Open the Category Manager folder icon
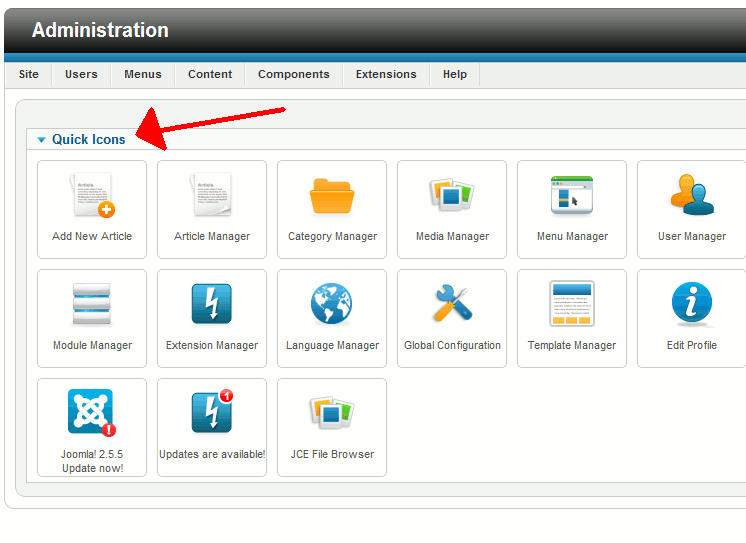Image resolution: width=746 pixels, height=543 pixels. (332, 196)
